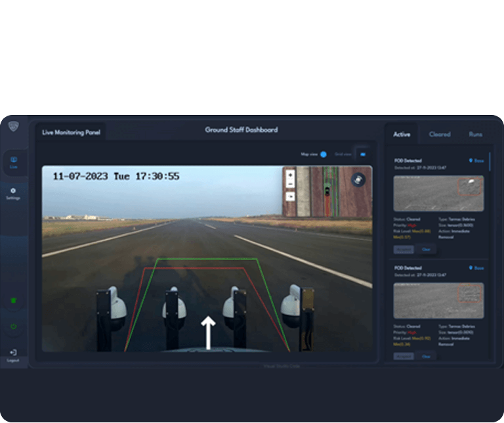This screenshot has width=504, height=423.
Task: Click the shield logo at top left
Action: [13, 126]
